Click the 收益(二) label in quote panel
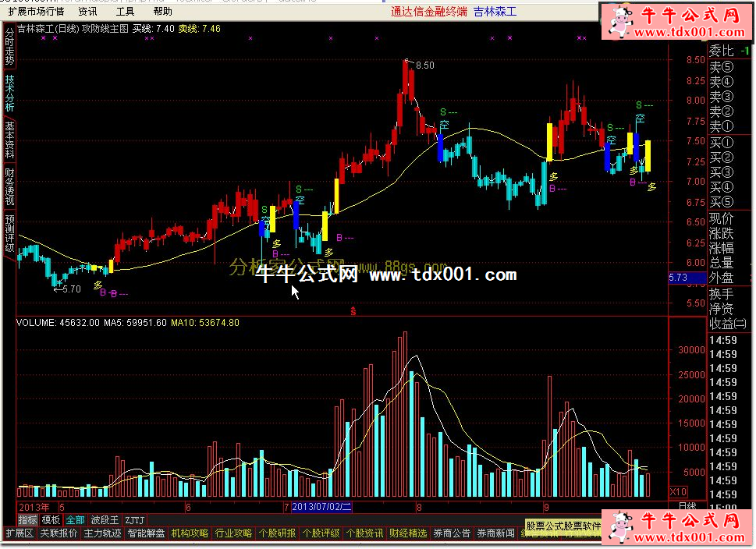The height and width of the screenshot is (549, 756). 728,324
